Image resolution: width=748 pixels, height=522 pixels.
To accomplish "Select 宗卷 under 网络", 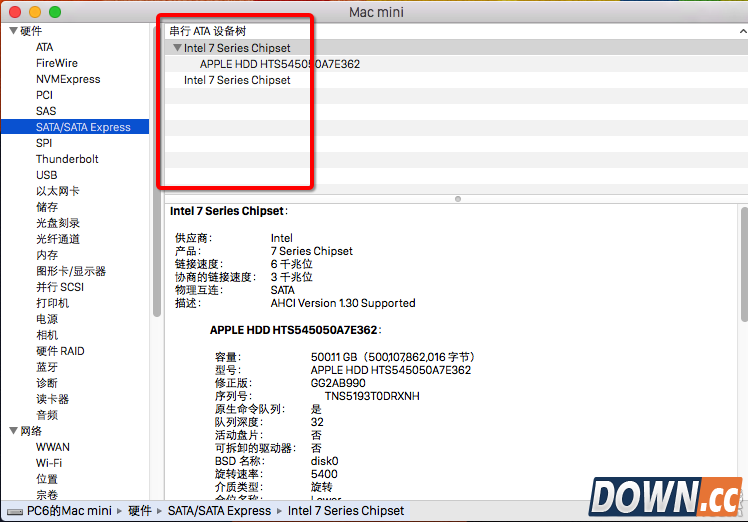I will 47,495.
